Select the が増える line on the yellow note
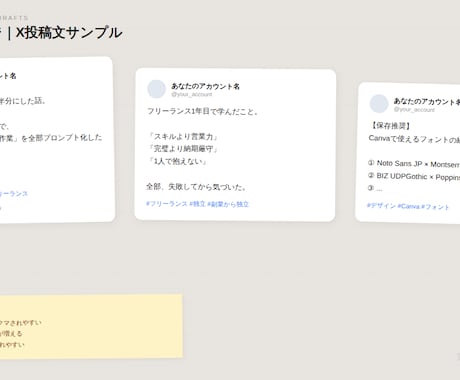 point(11,333)
